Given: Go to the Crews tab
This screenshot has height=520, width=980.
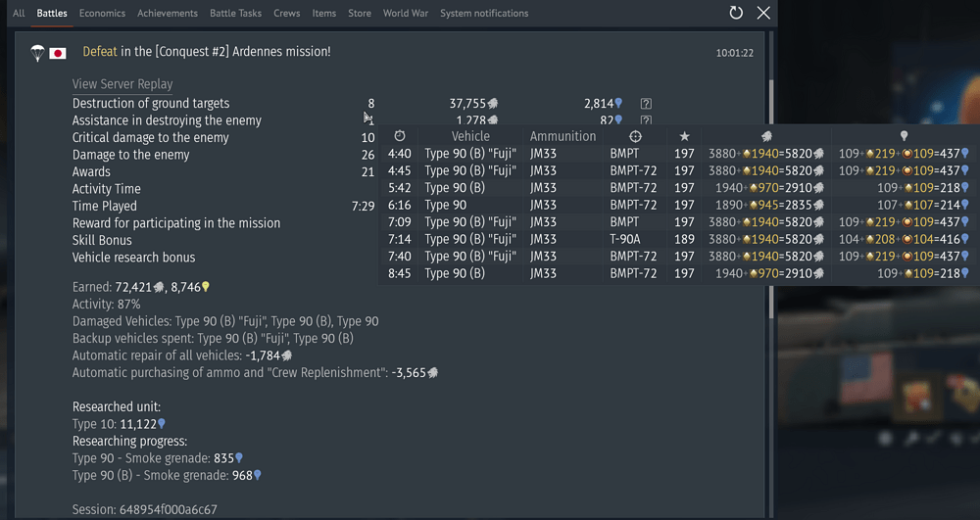Looking at the screenshot, I should [287, 13].
